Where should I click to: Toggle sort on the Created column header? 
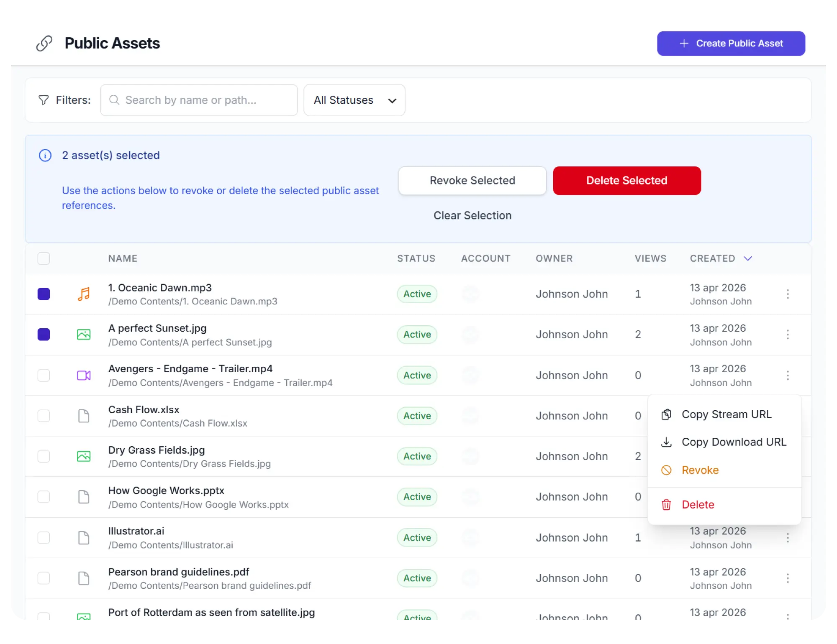click(x=721, y=258)
